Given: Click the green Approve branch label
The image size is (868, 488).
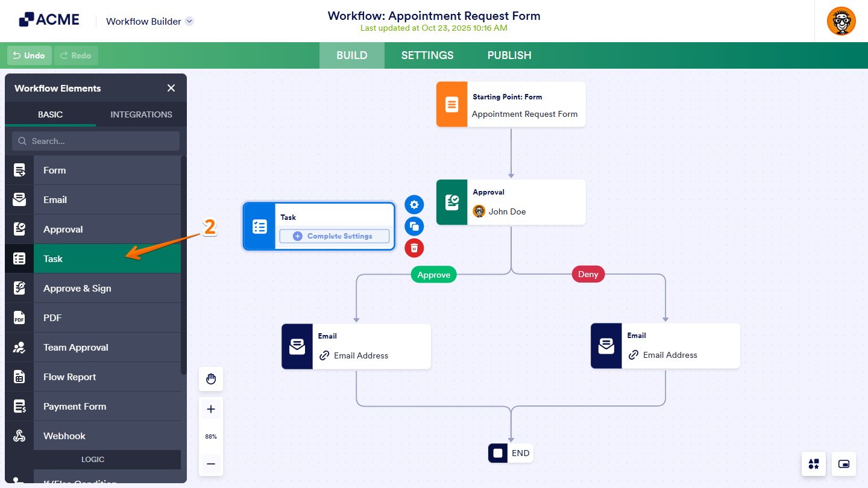Looking at the screenshot, I should click(434, 275).
